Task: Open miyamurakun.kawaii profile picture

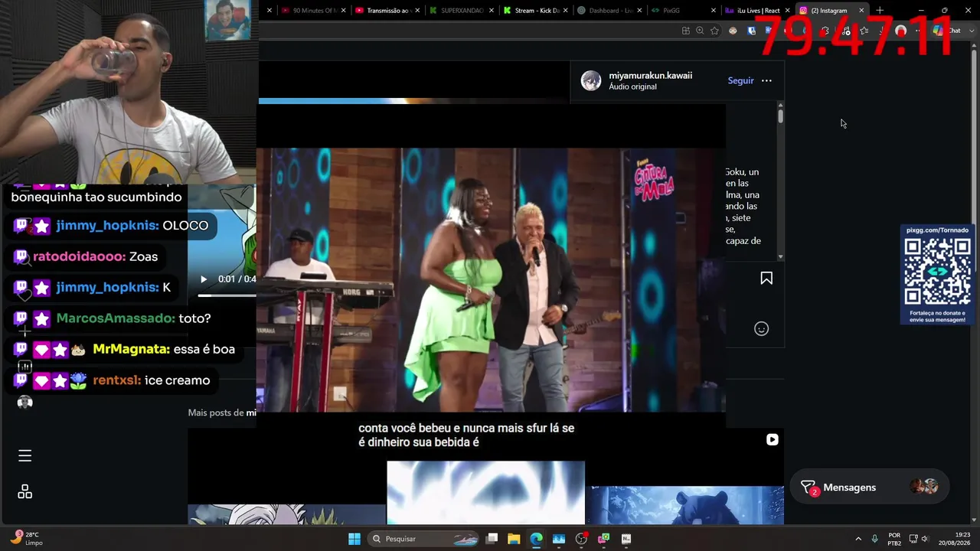Action: 591,80
